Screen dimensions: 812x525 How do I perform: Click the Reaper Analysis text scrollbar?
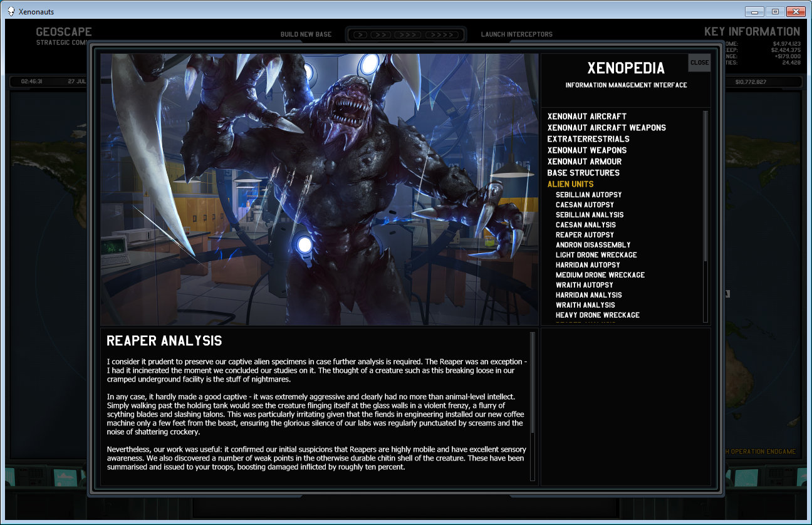[533, 406]
